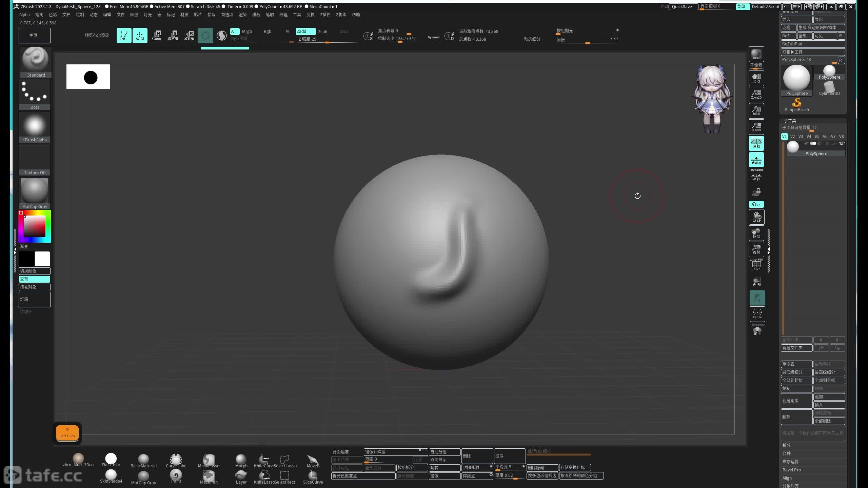The height and width of the screenshot is (488, 868).
Task: Select the MoveB brush
Action: 313,461
